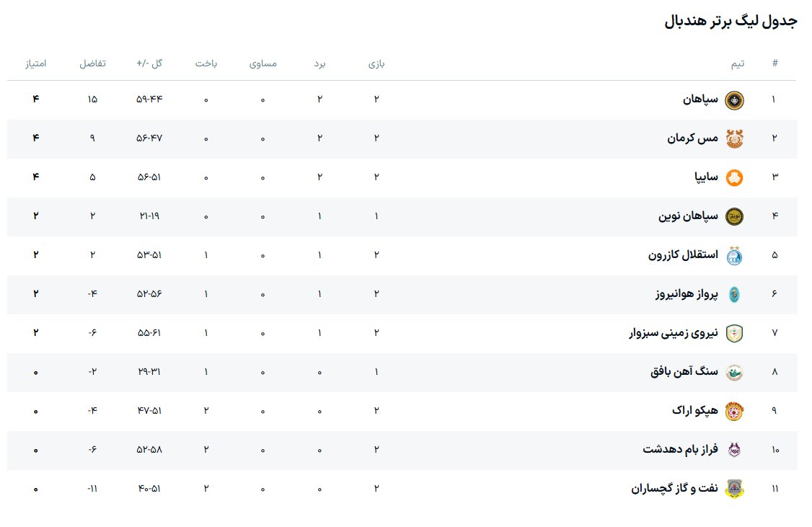
Task: Click the سپاهان team logo icon
Action: (733, 99)
